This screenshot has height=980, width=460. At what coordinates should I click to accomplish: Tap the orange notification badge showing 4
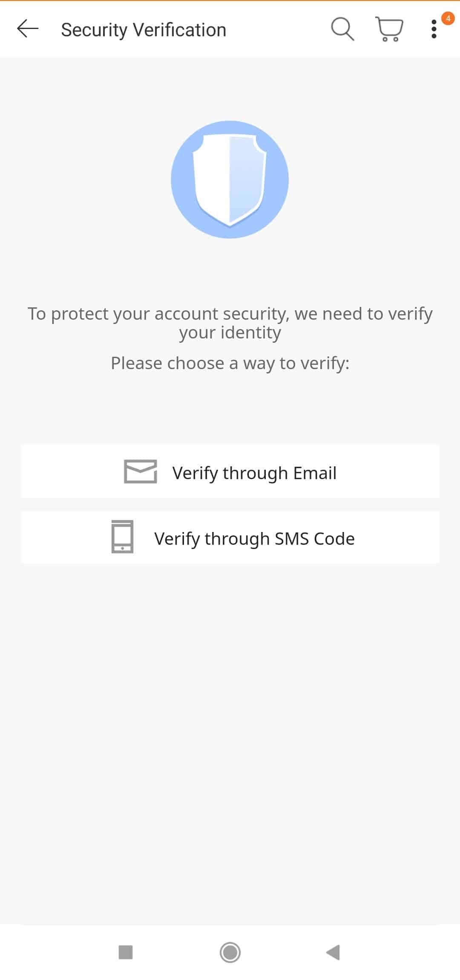pyautogui.click(x=448, y=18)
